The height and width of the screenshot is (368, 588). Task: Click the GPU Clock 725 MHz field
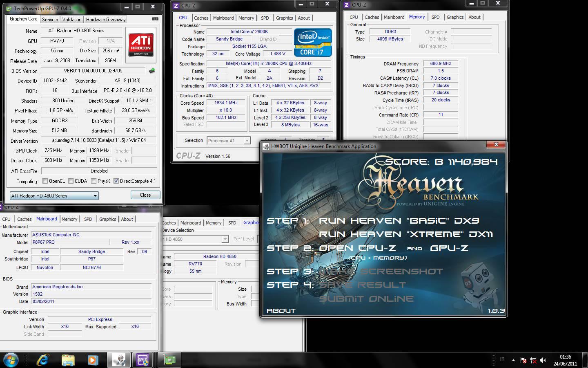point(53,150)
